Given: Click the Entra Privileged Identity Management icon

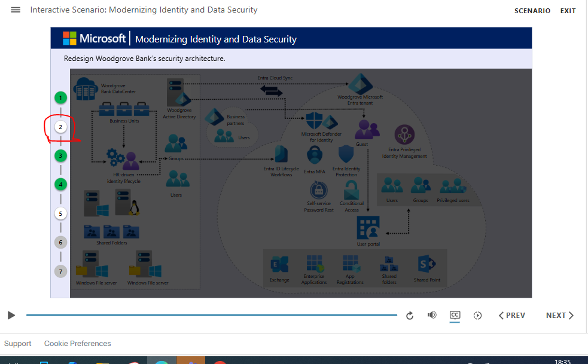Looking at the screenshot, I should pyautogui.click(x=404, y=134).
